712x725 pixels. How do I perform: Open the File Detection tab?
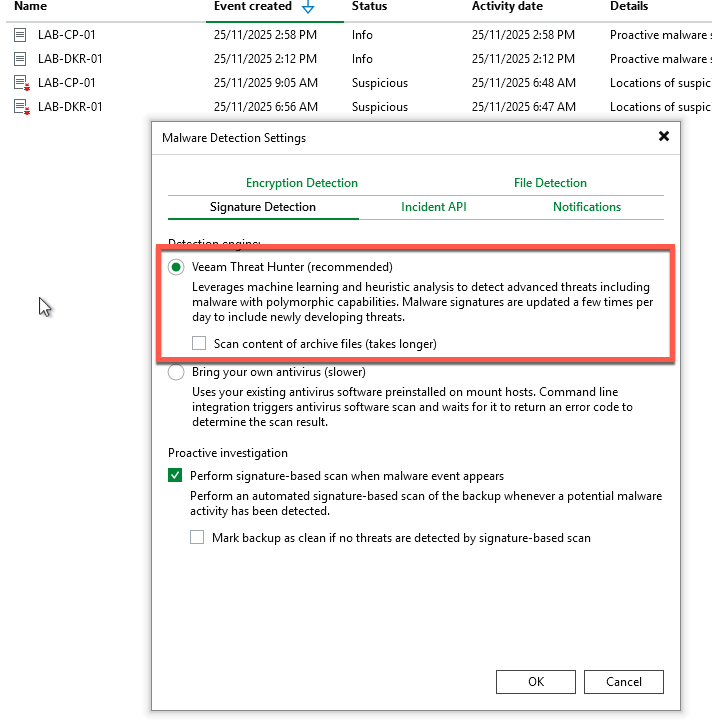(550, 183)
